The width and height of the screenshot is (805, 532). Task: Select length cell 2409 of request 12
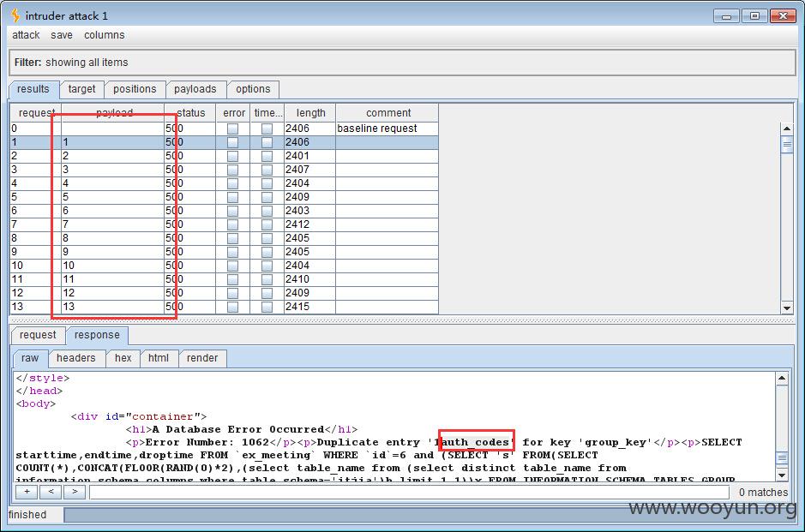309,292
